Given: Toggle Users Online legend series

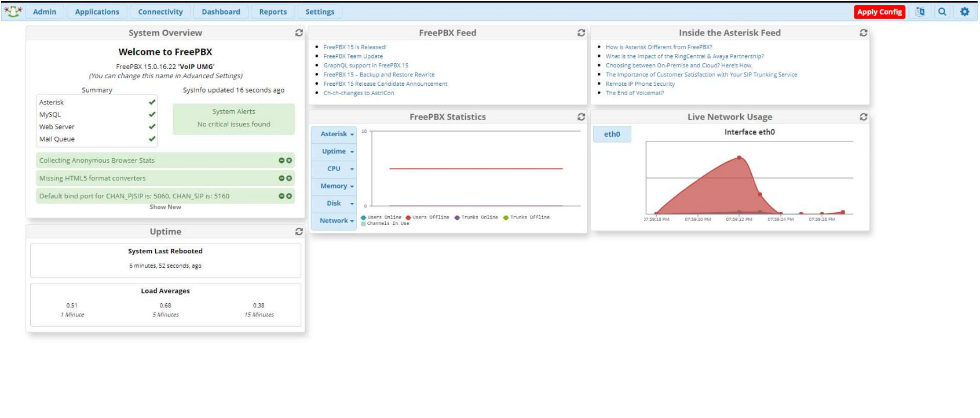Looking at the screenshot, I should point(381,217).
